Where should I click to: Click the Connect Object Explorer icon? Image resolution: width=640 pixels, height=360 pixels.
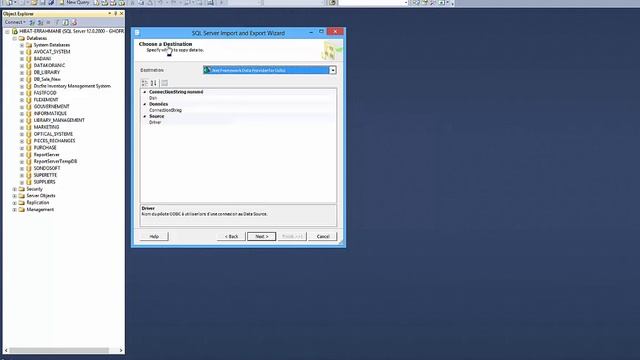tap(32, 22)
